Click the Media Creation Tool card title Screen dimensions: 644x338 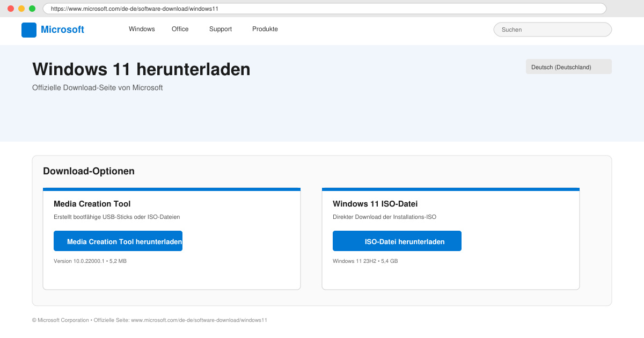coord(92,204)
